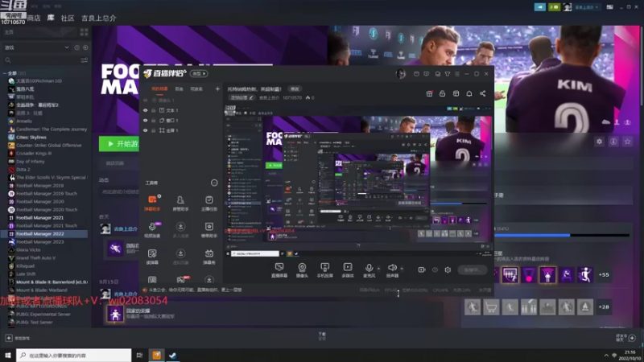Image resolution: width=644 pixels, height=362 pixels.
Task: Toggle Steam library grid view icon
Action: pos(85,31)
